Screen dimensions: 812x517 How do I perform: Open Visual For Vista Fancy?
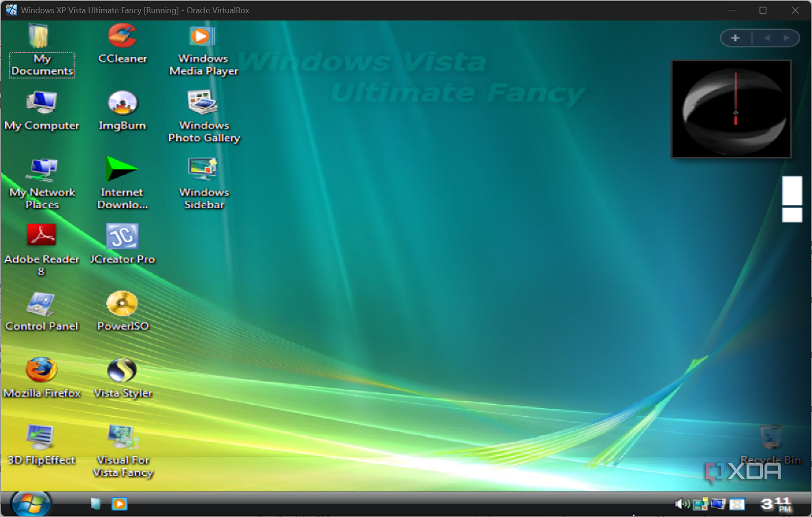(x=123, y=438)
